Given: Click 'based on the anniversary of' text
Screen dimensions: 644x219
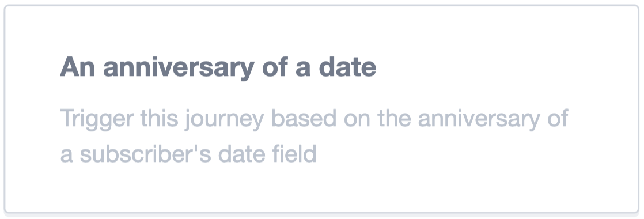Looking at the screenshot, I should pyautogui.click(x=420, y=119).
